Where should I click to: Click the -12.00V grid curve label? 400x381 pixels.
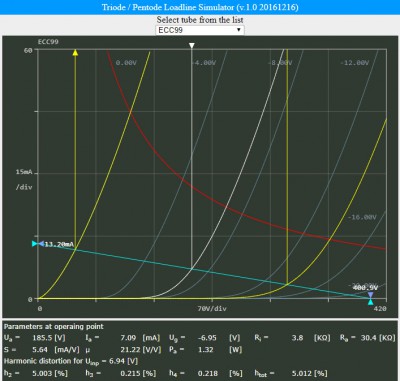point(355,63)
